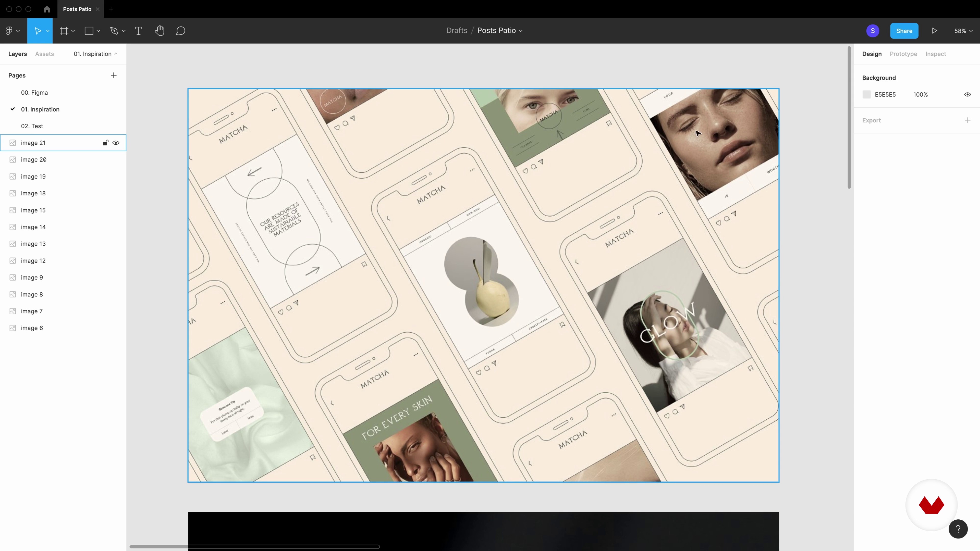Image resolution: width=980 pixels, height=551 pixels.
Task: Open the 00. Figma page
Action: pyautogui.click(x=34, y=93)
